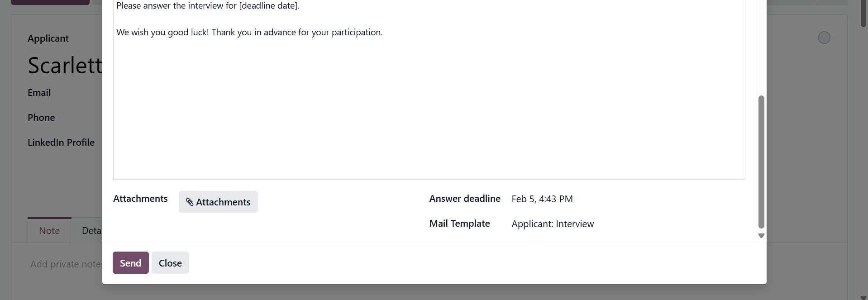Image resolution: width=868 pixels, height=300 pixels.
Task: Click into the Add private notes field
Action: 67,264
